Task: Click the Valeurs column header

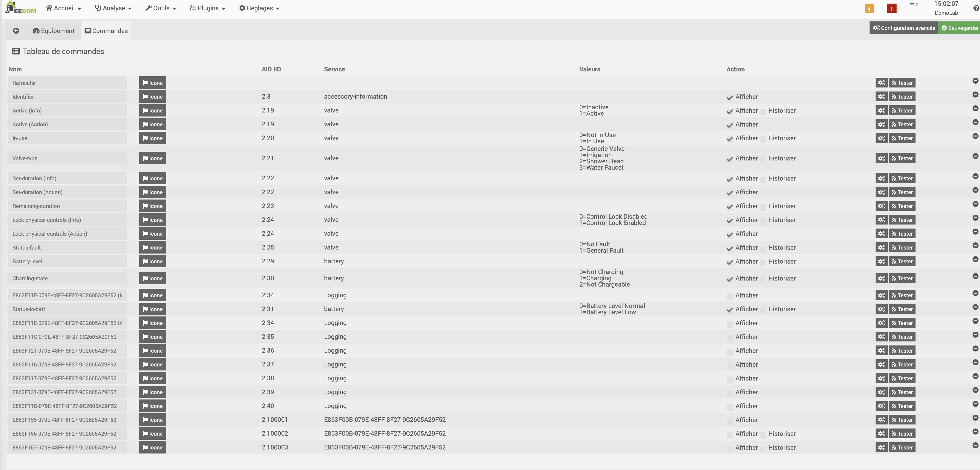Action: [x=589, y=69]
